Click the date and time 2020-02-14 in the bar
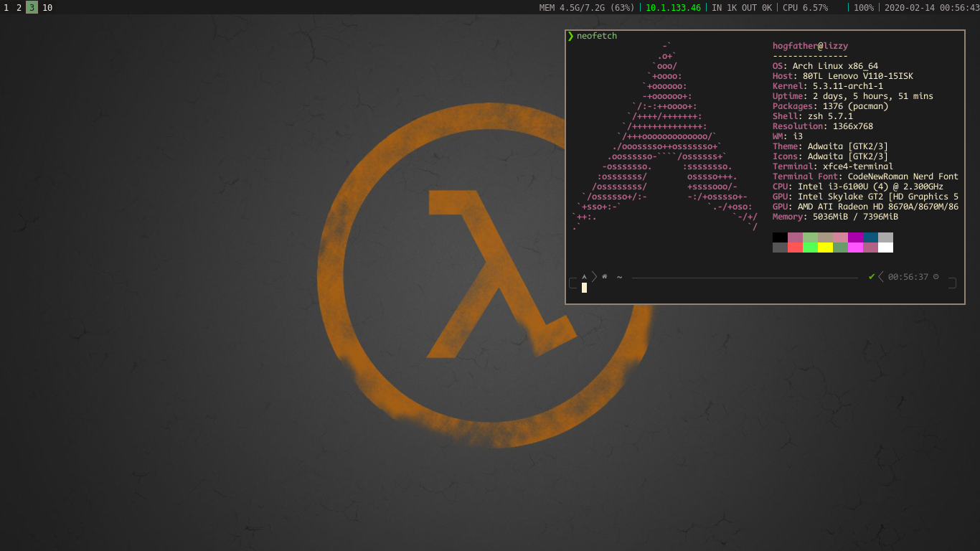980x551 pixels. [932, 8]
